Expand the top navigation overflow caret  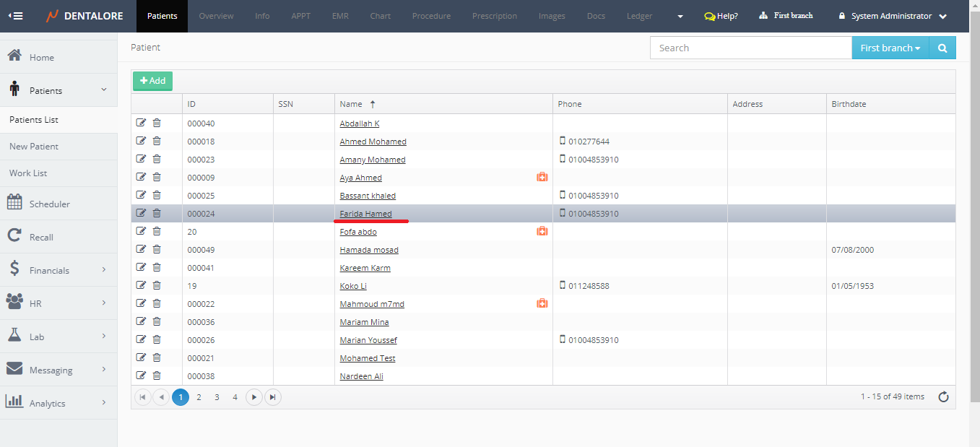(680, 16)
